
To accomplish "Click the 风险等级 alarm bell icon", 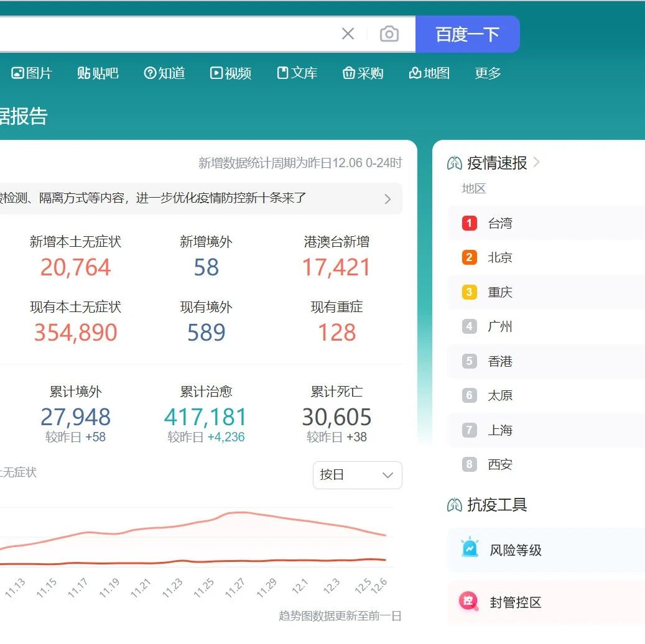I will pos(468,549).
